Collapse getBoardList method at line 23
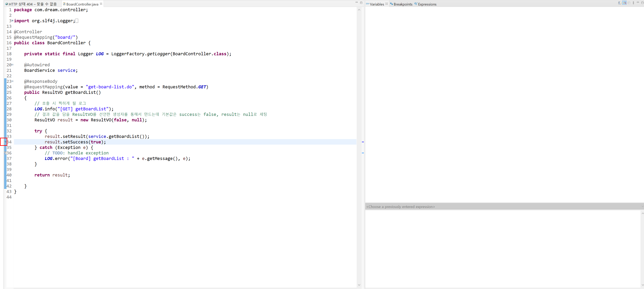Image resolution: width=644 pixels, height=289 pixels. tap(12, 81)
